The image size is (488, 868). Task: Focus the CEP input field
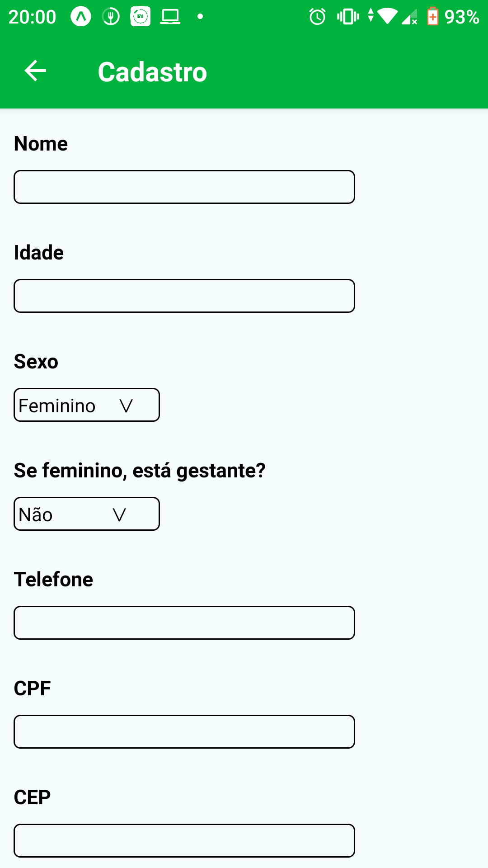click(x=184, y=841)
